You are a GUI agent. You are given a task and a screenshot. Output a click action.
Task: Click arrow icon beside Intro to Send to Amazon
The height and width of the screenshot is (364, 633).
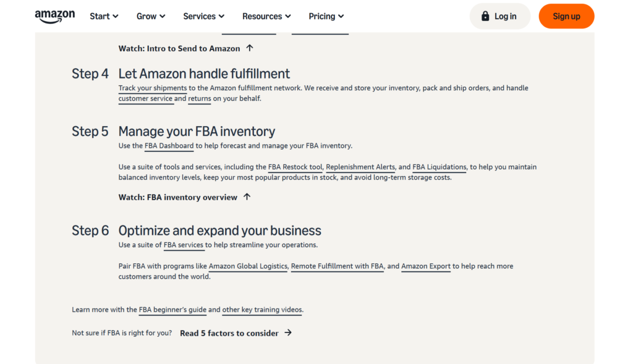tap(250, 48)
